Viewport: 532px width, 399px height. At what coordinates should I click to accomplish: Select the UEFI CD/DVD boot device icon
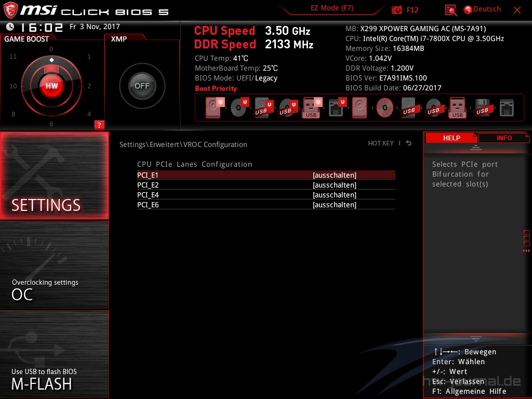tap(240, 108)
